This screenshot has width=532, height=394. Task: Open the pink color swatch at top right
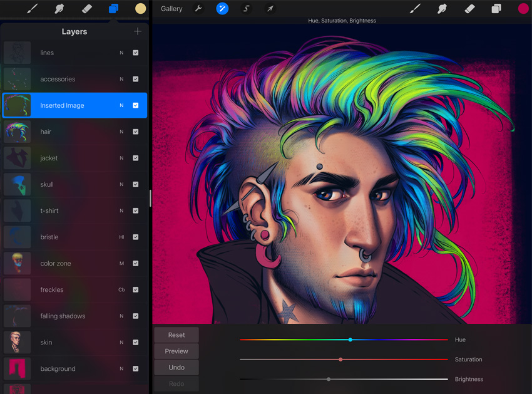pyautogui.click(x=523, y=9)
